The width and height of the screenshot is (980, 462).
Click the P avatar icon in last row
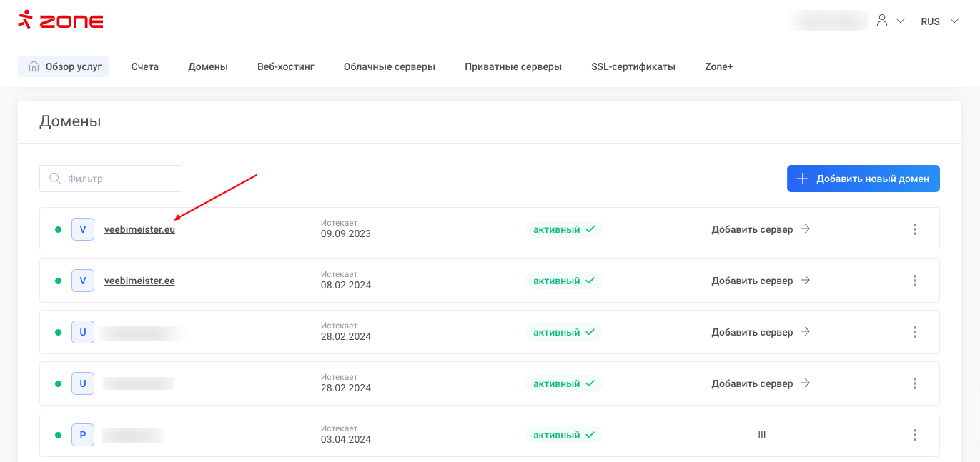tap(83, 435)
